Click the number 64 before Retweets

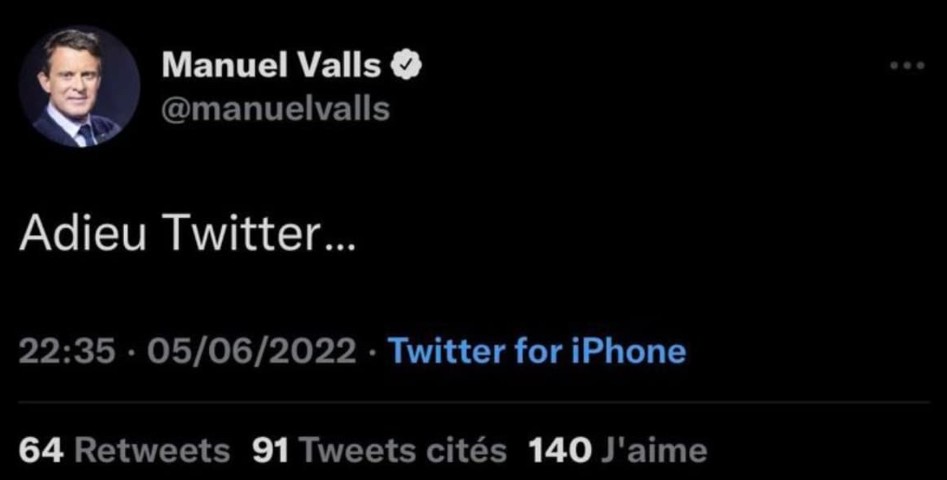[x=41, y=450]
